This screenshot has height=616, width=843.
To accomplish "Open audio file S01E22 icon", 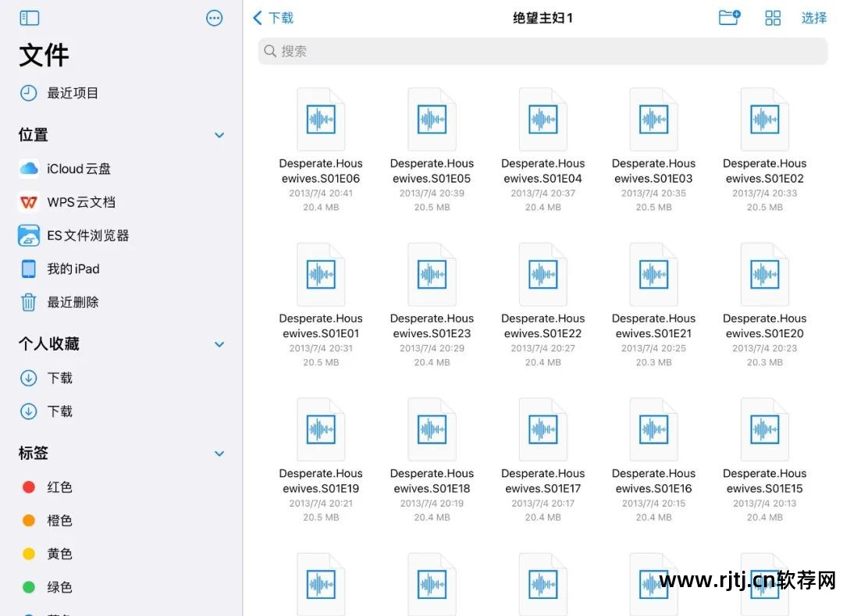I will coord(543,275).
